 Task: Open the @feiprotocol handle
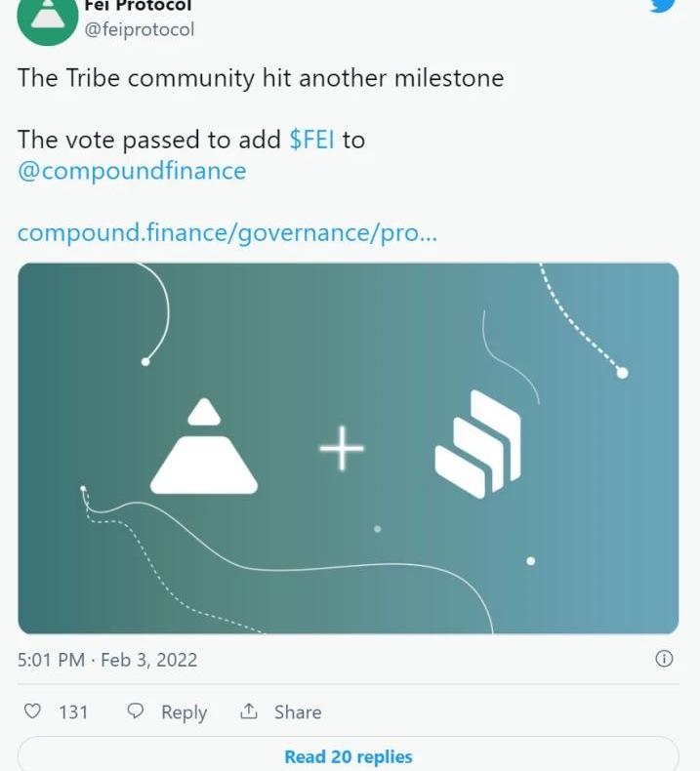click(x=140, y=29)
